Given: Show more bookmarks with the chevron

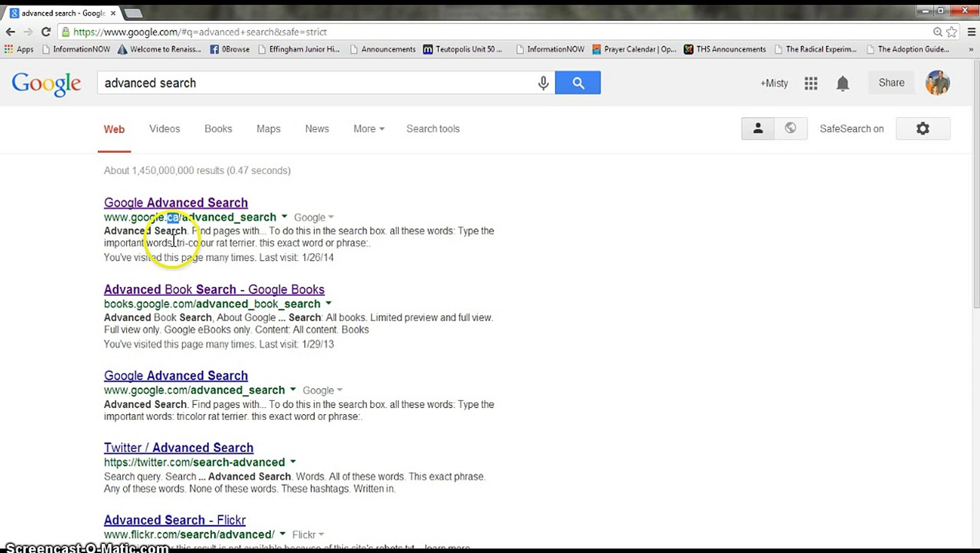Looking at the screenshot, I should pyautogui.click(x=971, y=49).
